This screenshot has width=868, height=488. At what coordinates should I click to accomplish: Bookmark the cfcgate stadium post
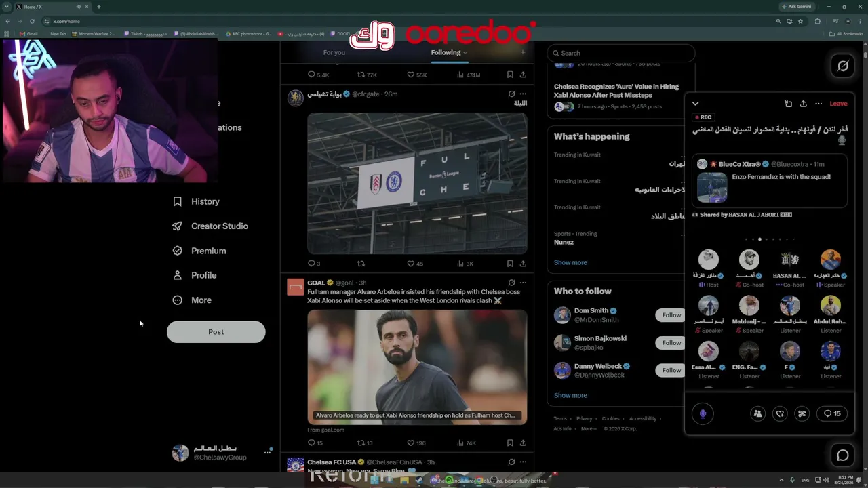click(x=510, y=264)
